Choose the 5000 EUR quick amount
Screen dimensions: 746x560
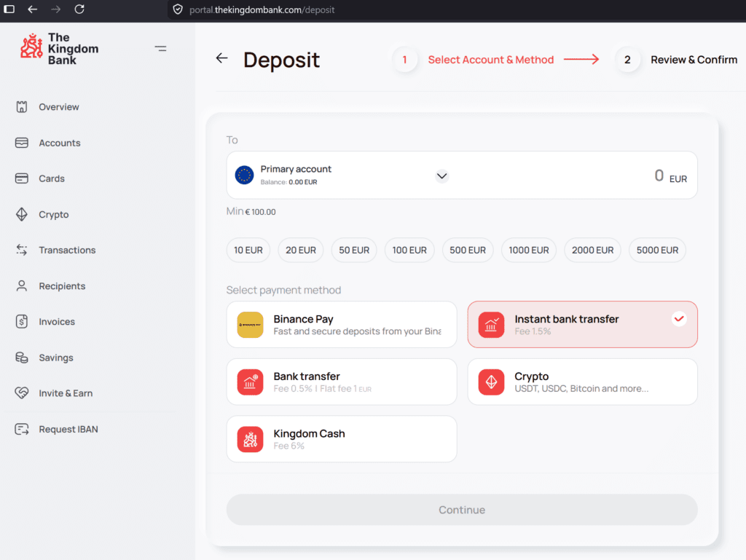coord(658,250)
